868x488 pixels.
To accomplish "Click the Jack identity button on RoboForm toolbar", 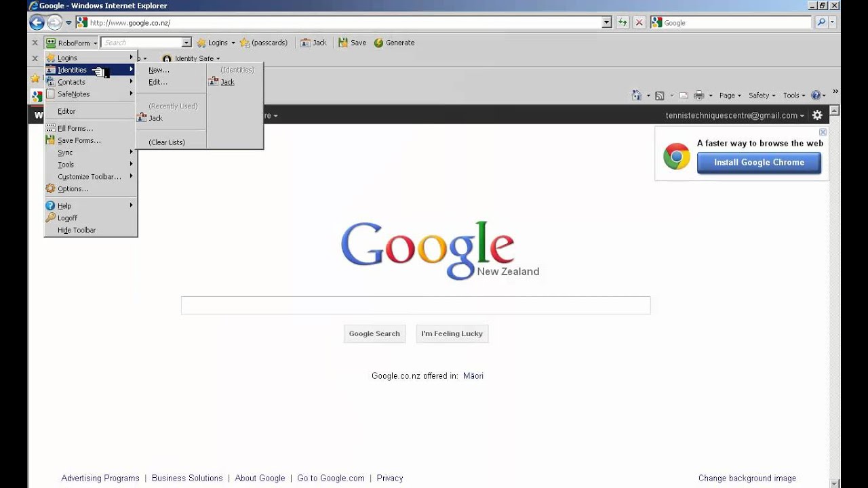I will pyautogui.click(x=313, y=43).
